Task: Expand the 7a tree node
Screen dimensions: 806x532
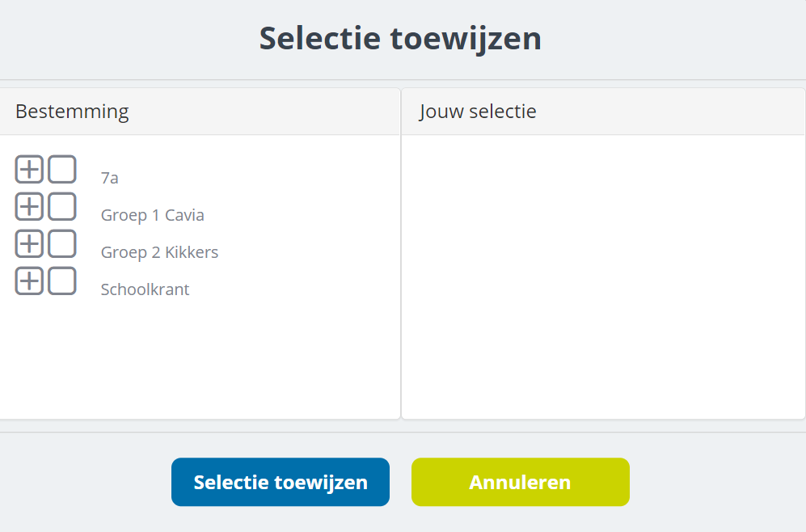Action: tap(29, 170)
